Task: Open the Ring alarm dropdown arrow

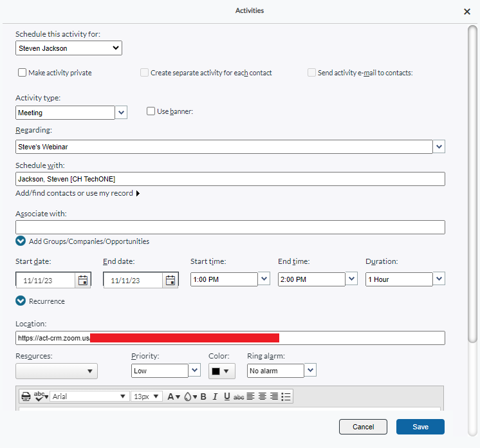Action: 310,370
